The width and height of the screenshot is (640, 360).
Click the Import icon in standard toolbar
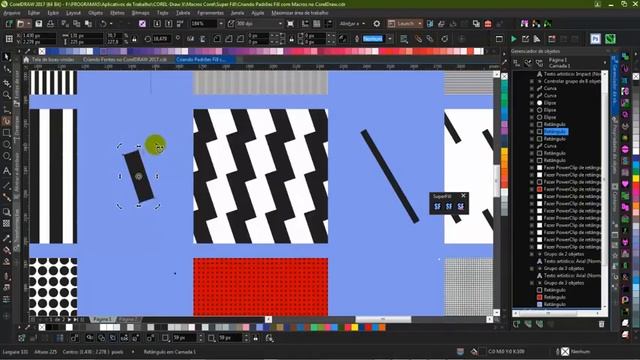click(x=157, y=24)
